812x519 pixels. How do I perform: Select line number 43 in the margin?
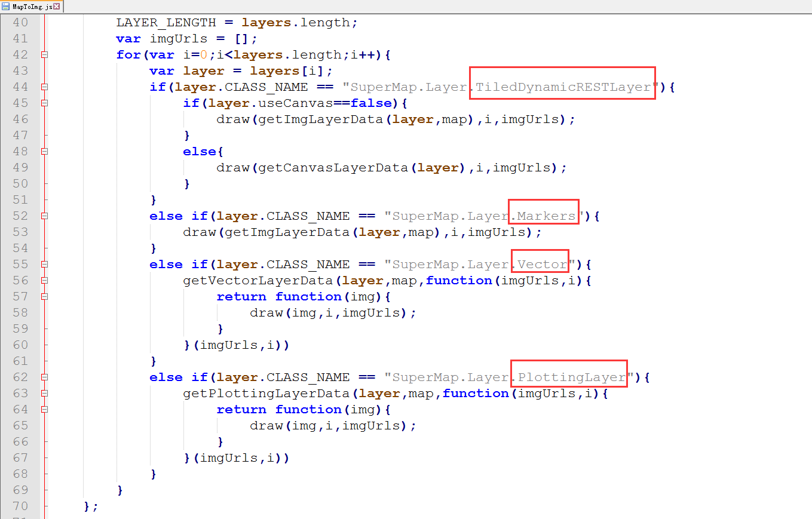coord(20,71)
